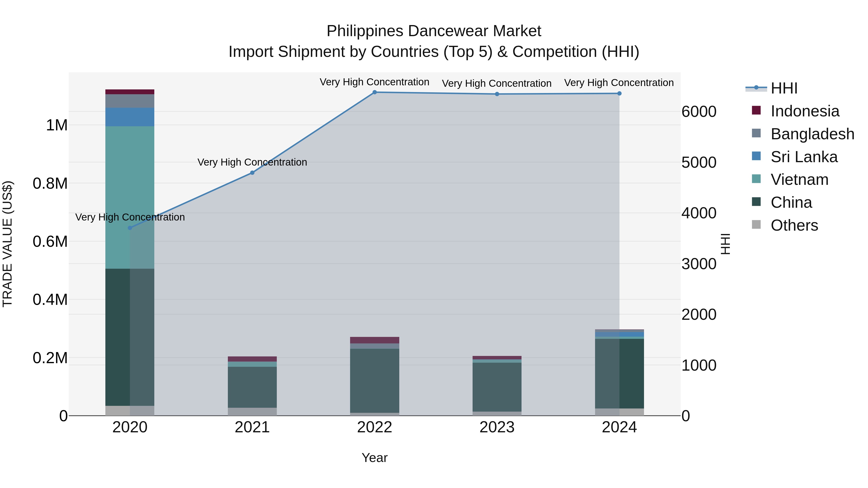Viewport: 868px width, 488px height.
Task: Click the 2021 x-axis year label
Action: point(252,427)
